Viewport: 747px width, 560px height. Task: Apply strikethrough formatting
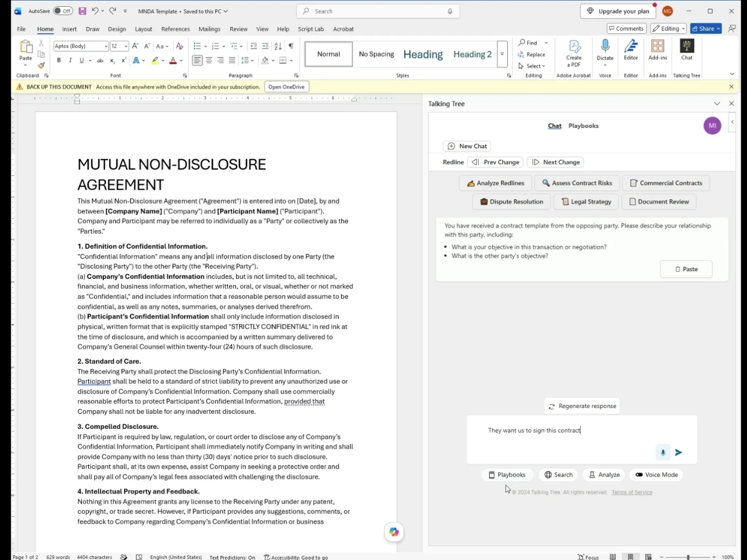[x=100, y=61]
